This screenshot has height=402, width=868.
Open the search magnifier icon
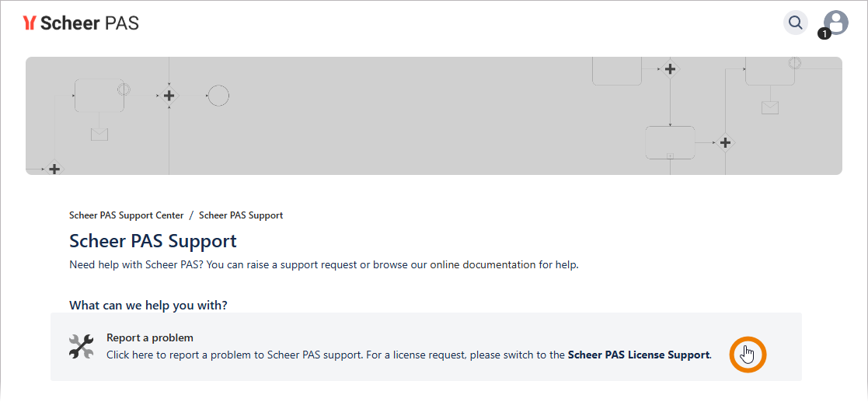(795, 23)
